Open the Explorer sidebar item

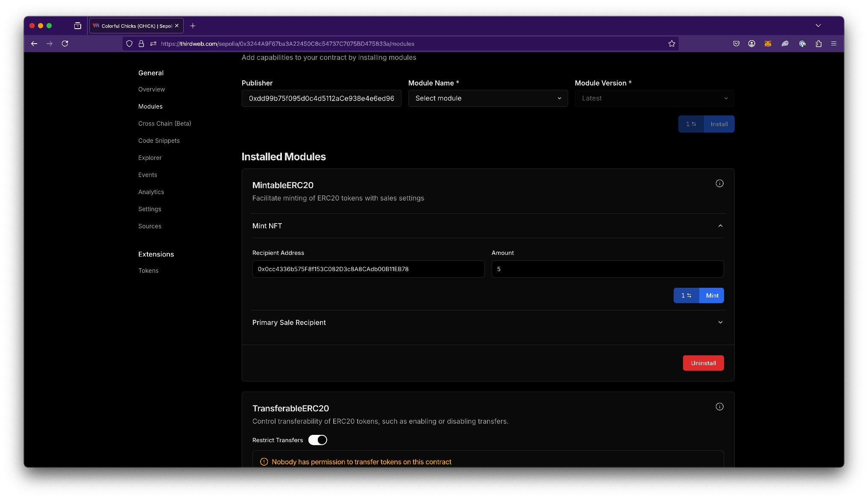point(150,158)
